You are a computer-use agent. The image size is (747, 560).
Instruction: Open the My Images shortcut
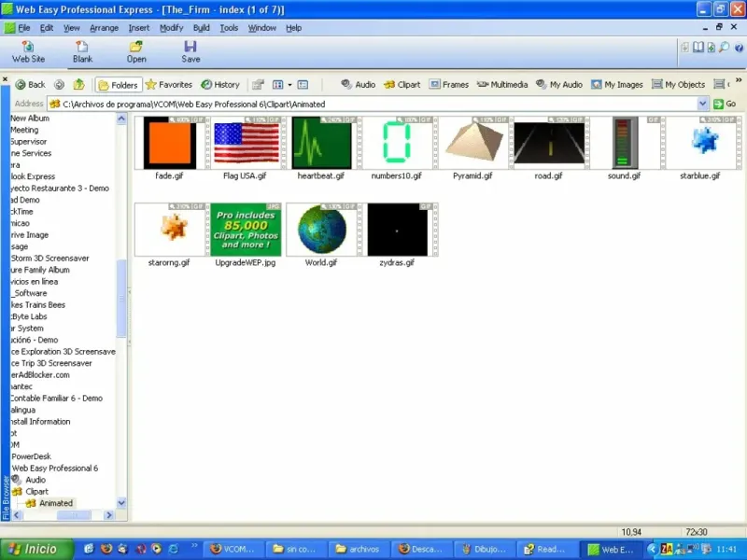(617, 85)
